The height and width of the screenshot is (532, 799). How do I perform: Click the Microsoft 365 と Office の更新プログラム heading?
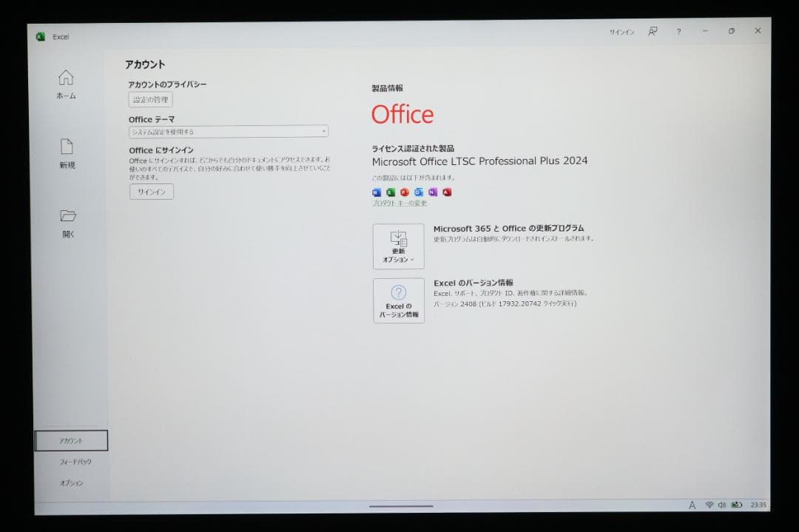coord(508,229)
